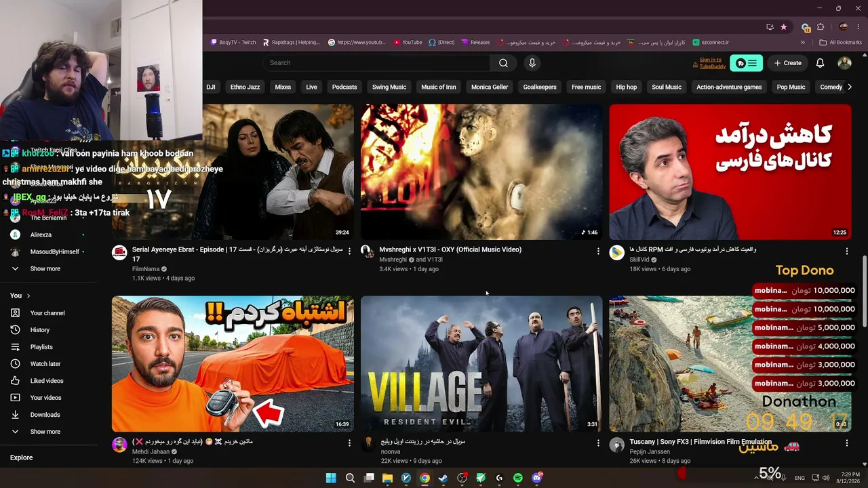Show more category chips with the right arrow
Image resolution: width=868 pixels, height=488 pixels.
coord(850,87)
